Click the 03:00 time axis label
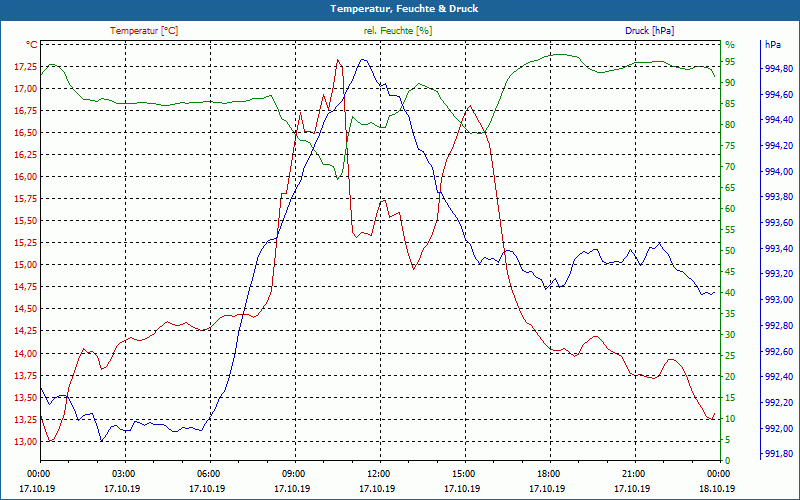The width and height of the screenshot is (800, 500). click(x=123, y=474)
